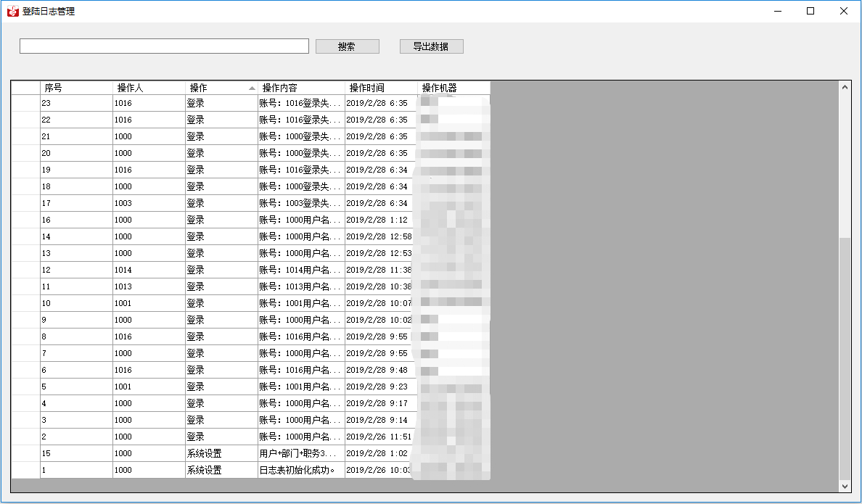Click the app icon in title bar
This screenshot has width=862, height=504.
(x=13, y=12)
